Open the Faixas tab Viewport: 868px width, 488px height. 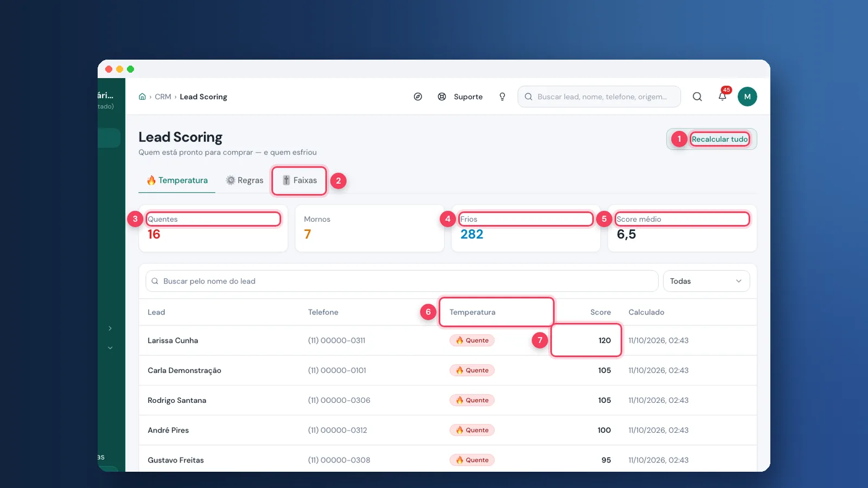pos(299,180)
